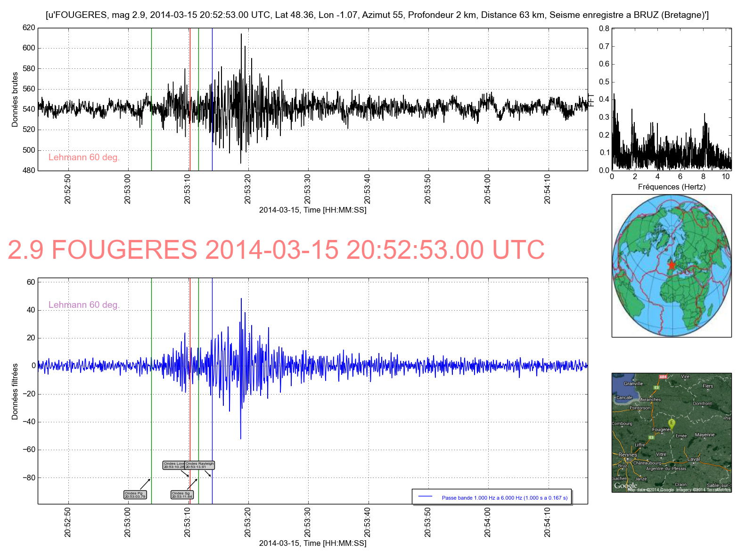Click Lehmann 60 deg. text in filtered plot
Screen dimensions: 754x560
pyautogui.click(x=84, y=305)
